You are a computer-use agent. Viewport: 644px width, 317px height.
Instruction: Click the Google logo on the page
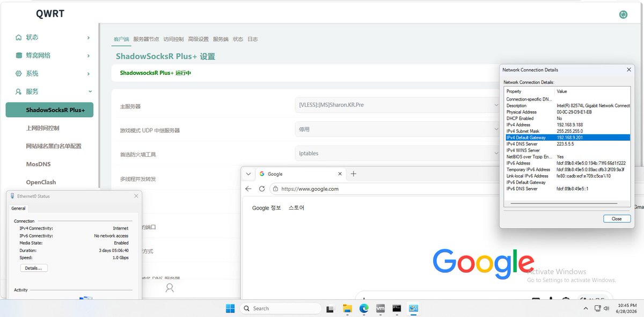coord(484,263)
